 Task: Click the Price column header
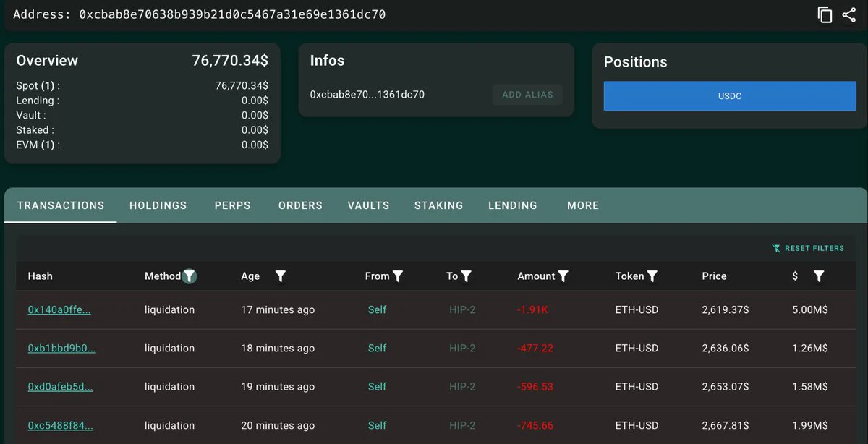(714, 276)
